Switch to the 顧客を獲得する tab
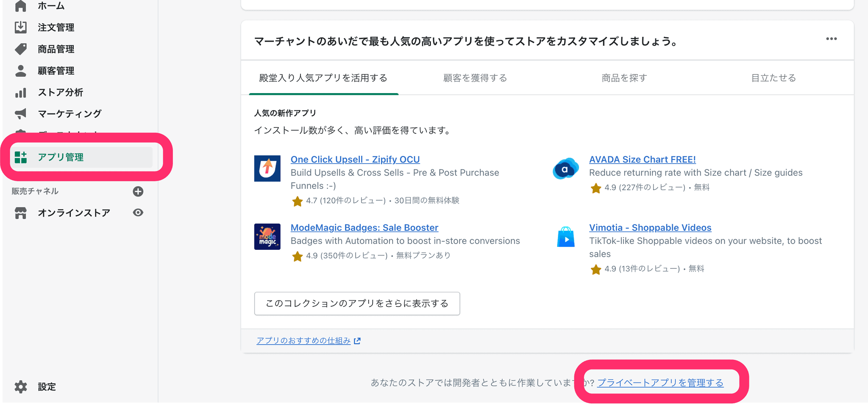The height and width of the screenshot is (417, 868). point(475,78)
